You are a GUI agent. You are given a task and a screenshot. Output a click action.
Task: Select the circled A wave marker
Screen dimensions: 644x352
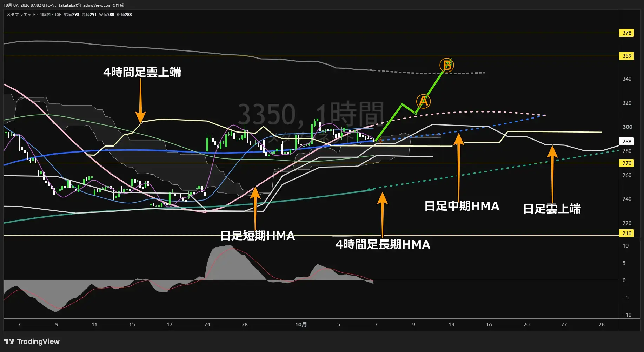tap(424, 101)
